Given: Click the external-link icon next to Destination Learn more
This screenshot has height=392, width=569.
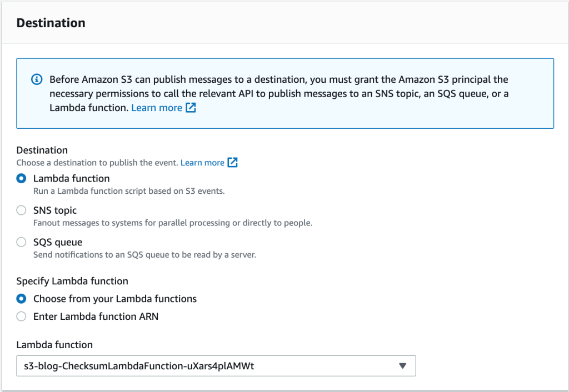Looking at the screenshot, I should (x=232, y=162).
